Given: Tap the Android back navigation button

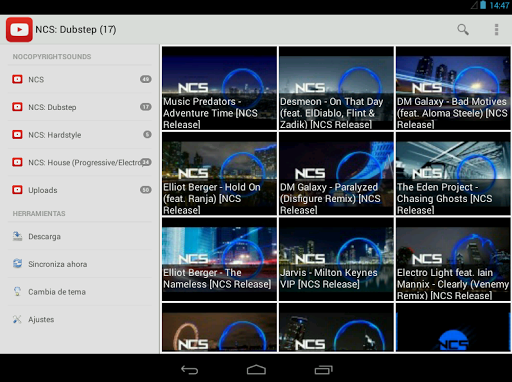Looking at the screenshot, I should [190, 370].
